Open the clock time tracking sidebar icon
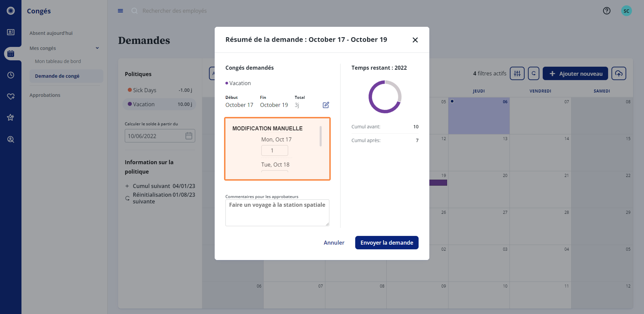This screenshot has height=314, width=644. tap(11, 75)
